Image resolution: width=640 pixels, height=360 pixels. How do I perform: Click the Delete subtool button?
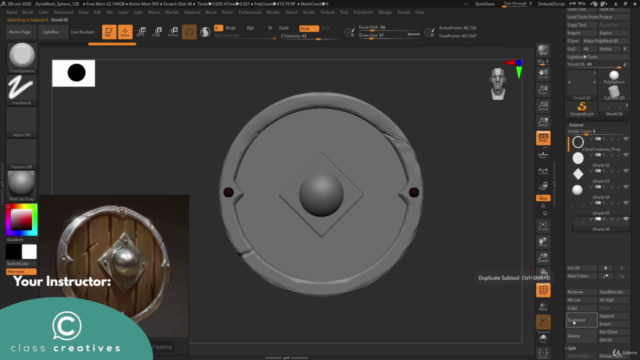point(582,336)
